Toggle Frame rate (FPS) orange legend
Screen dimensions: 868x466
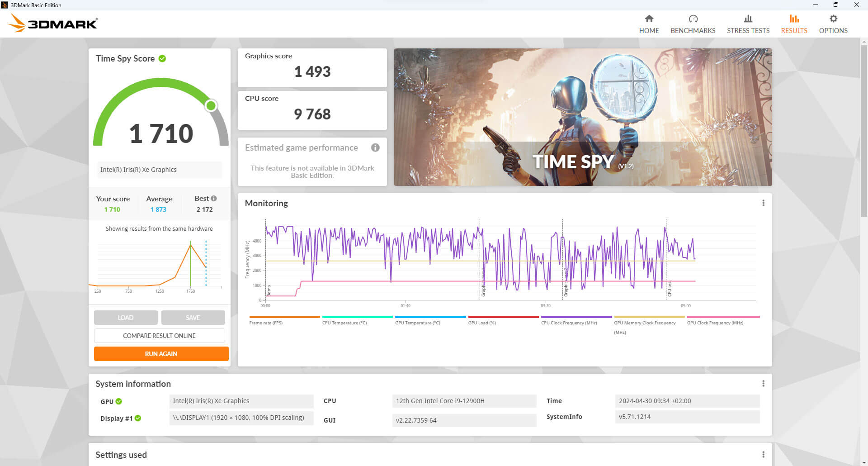pyautogui.click(x=284, y=317)
